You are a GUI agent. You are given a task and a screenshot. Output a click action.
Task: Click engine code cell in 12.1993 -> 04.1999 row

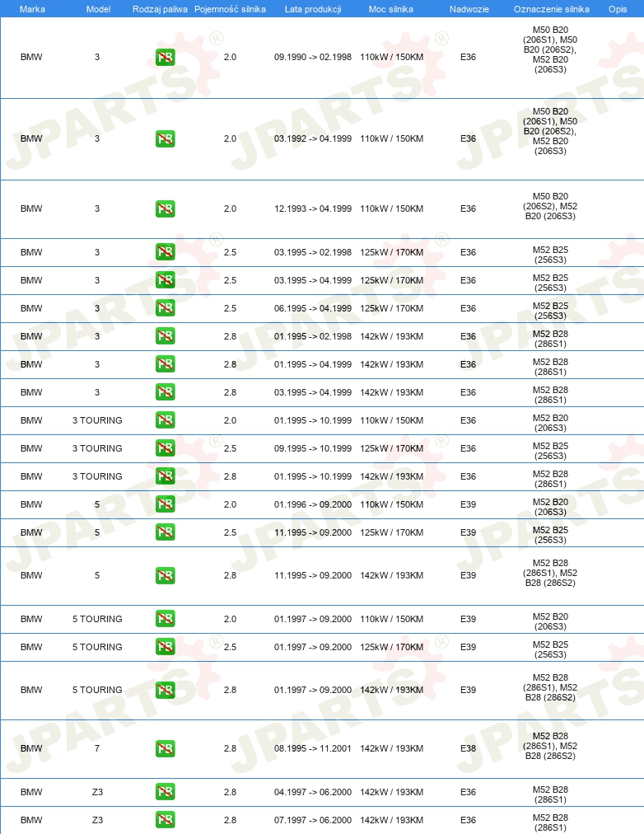click(x=550, y=206)
